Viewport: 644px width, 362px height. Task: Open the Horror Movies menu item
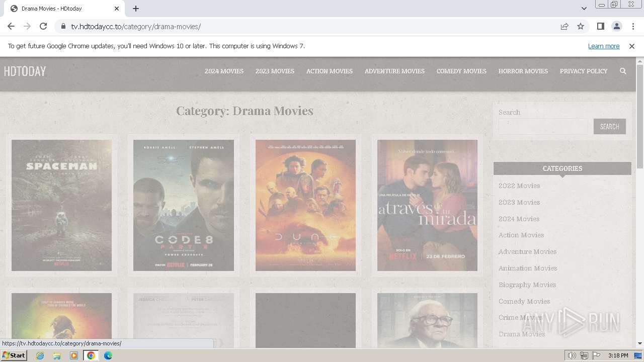[x=523, y=71]
